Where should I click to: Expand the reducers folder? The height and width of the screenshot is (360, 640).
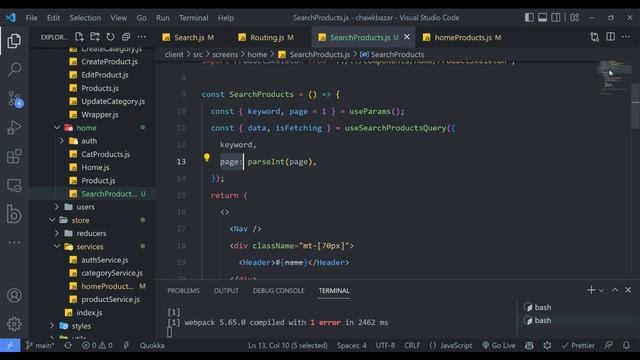point(57,233)
